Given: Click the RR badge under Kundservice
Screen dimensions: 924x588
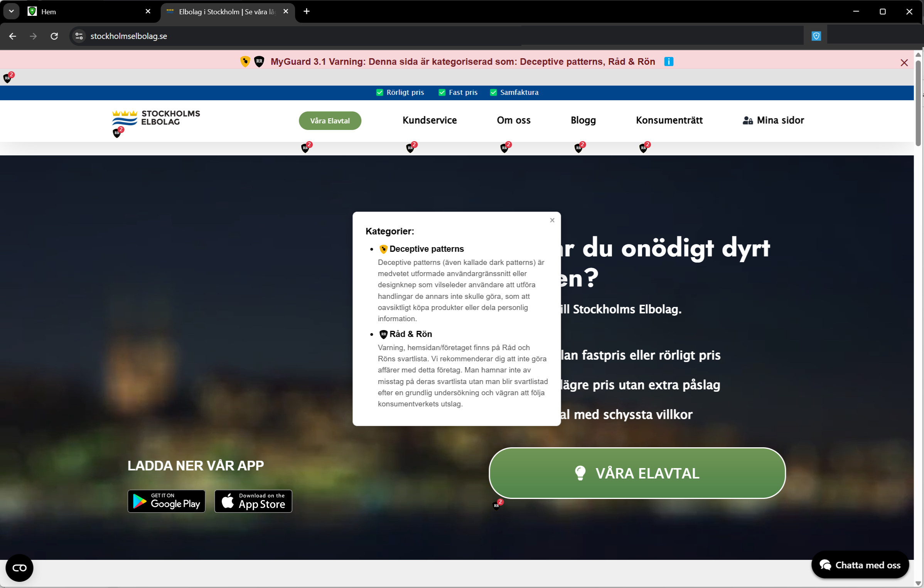Looking at the screenshot, I should tap(411, 147).
